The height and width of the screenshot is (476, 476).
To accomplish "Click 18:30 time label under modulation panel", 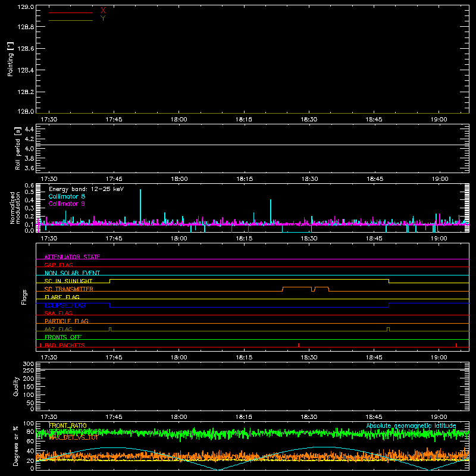I will click(309, 239).
